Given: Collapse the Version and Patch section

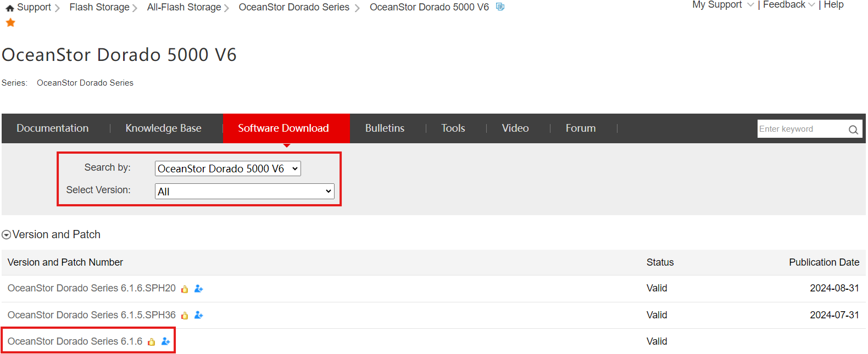Looking at the screenshot, I should pos(7,235).
